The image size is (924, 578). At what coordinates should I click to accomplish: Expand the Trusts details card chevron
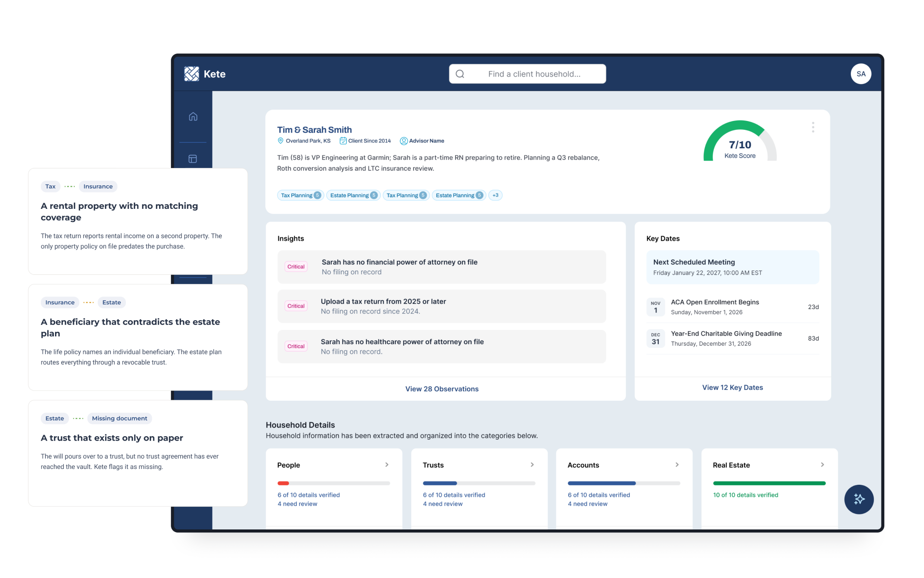(532, 465)
